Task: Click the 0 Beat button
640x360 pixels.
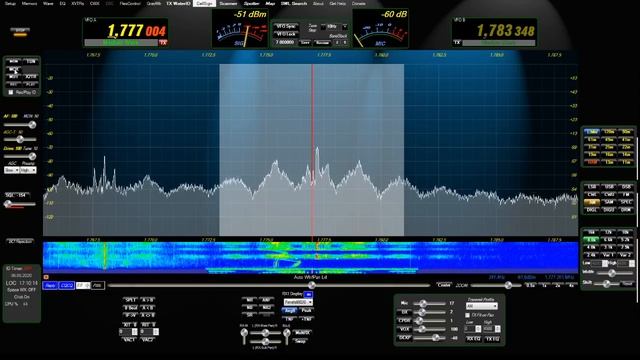Action: pyautogui.click(x=130, y=307)
